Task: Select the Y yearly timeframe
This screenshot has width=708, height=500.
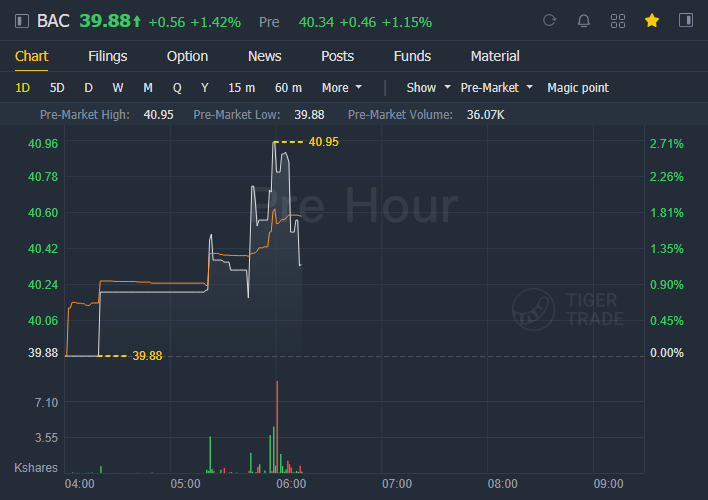Action: click(205, 88)
